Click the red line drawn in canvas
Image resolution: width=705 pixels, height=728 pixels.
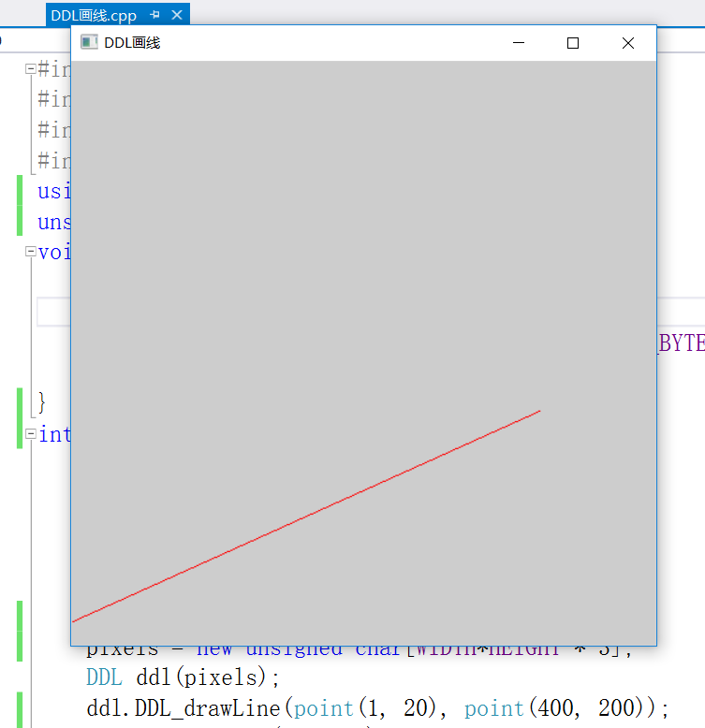[x=306, y=516]
